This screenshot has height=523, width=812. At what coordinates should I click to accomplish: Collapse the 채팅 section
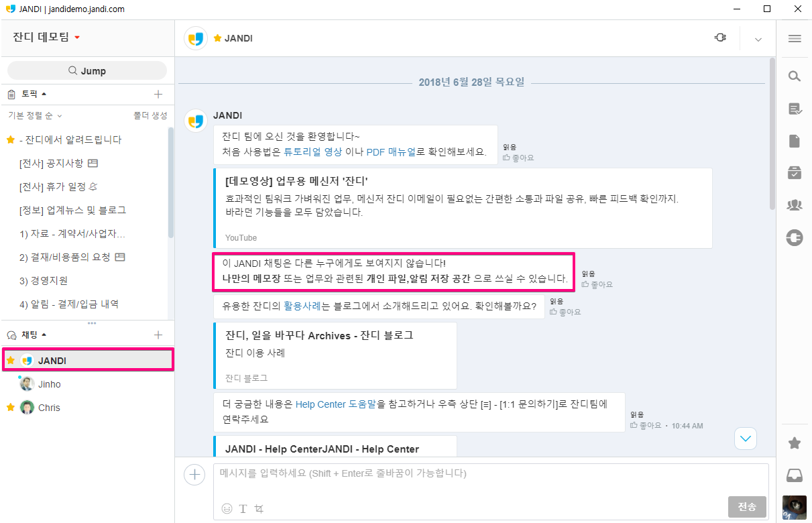click(x=44, y=335)
